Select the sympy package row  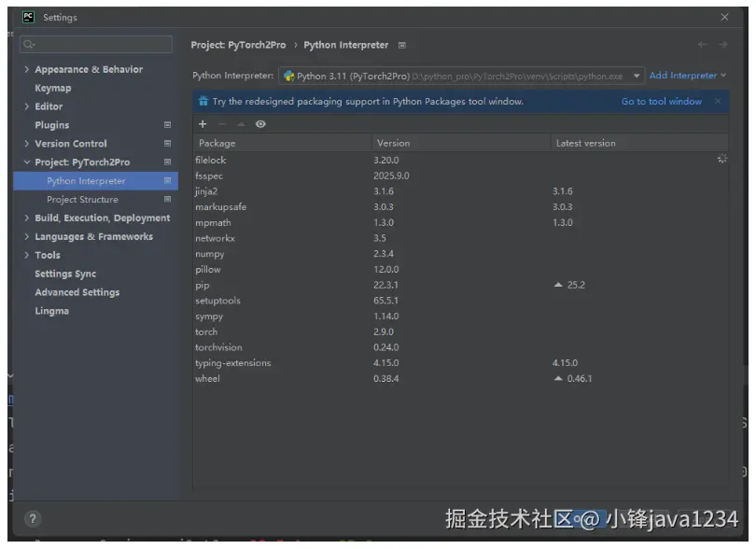[x=460, y=316]
